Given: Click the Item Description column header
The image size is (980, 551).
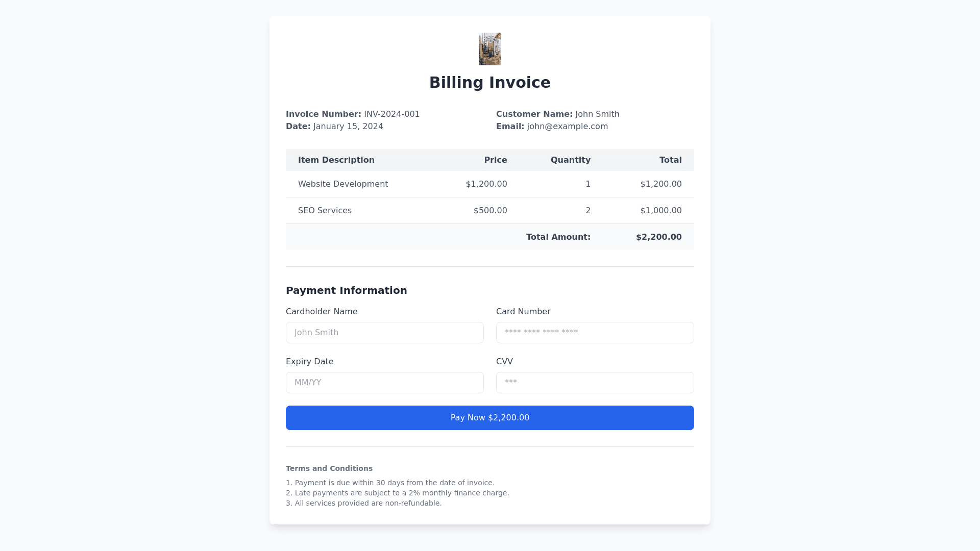Looking at the screenshot, I should pos(336,160).
